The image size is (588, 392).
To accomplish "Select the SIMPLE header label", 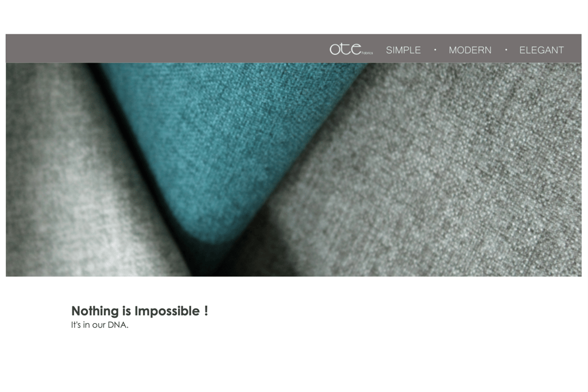I will (x=403, y=50).
